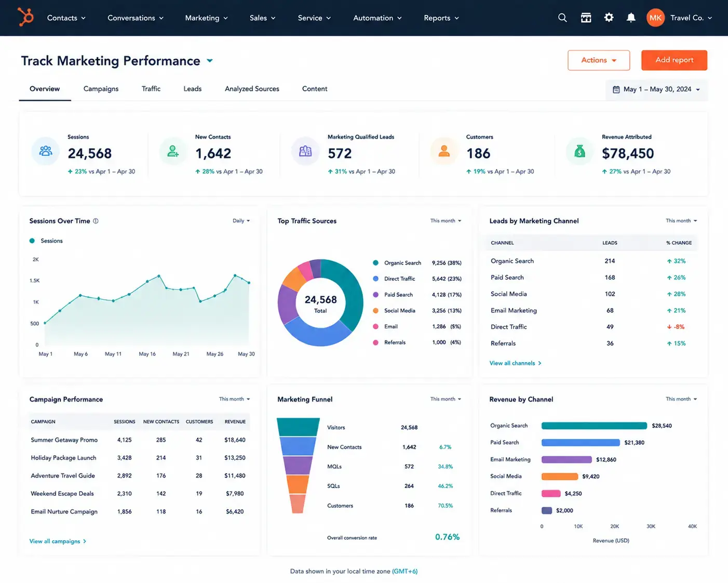Screen dimensions: 728x583
Task: Click the New Contacts person-plus icon
Action: 173,151
